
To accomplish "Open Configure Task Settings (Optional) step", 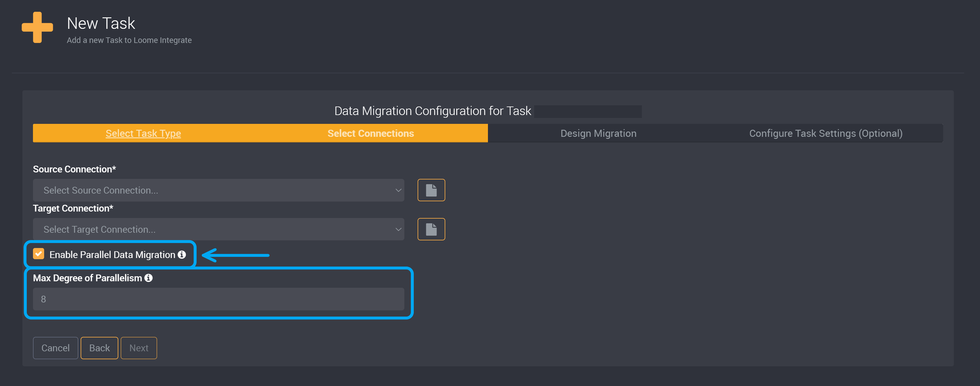I will point(825,134).
